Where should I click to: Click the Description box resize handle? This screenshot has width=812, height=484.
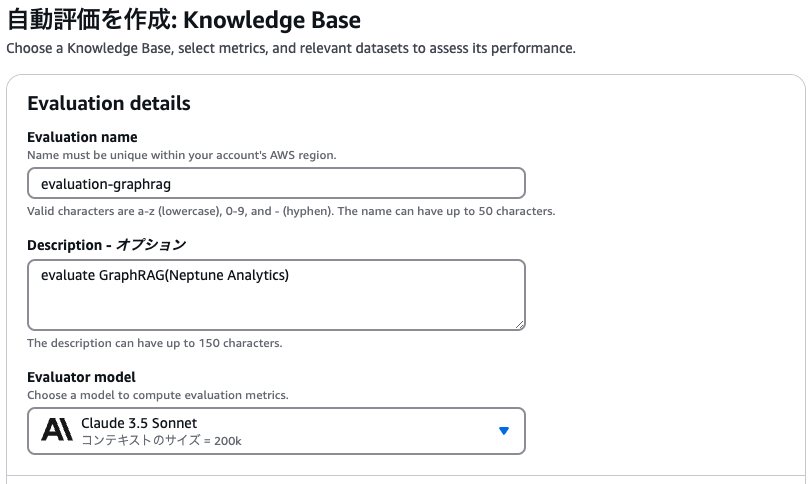click(519, 324)
